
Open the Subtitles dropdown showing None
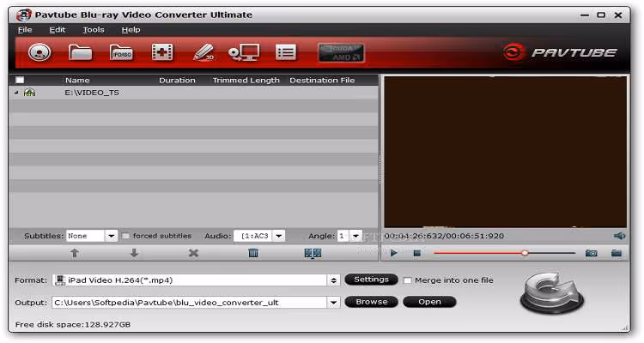tap(92, 236)
